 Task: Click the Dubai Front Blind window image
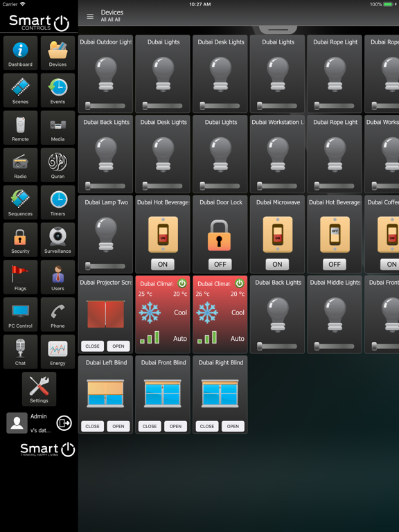[163, 393]
